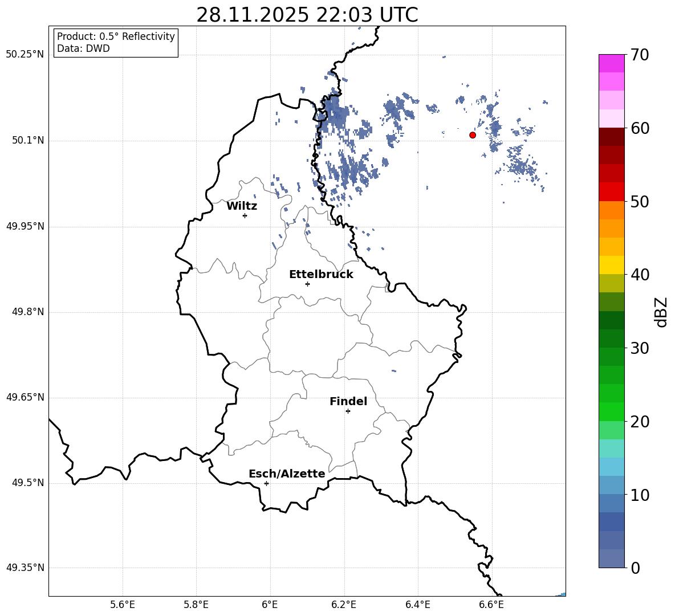Click the 0 colorbar tick label
This screenshot has height=616, width=675.
click(x=635, y=568)
